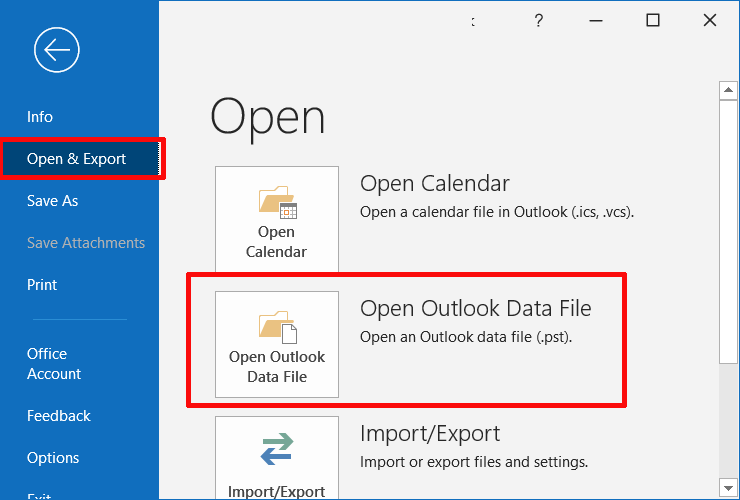Open the Info page

[x=40, y=117]
